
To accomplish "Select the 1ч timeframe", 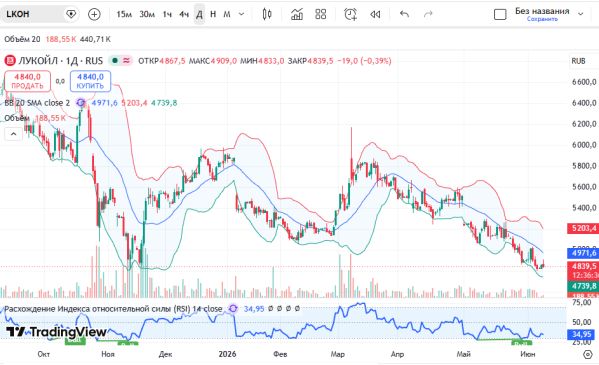I will coord(167,14).
